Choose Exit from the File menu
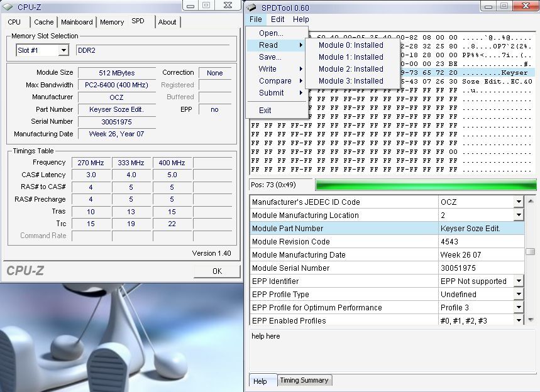 click(x=277, y=111)
